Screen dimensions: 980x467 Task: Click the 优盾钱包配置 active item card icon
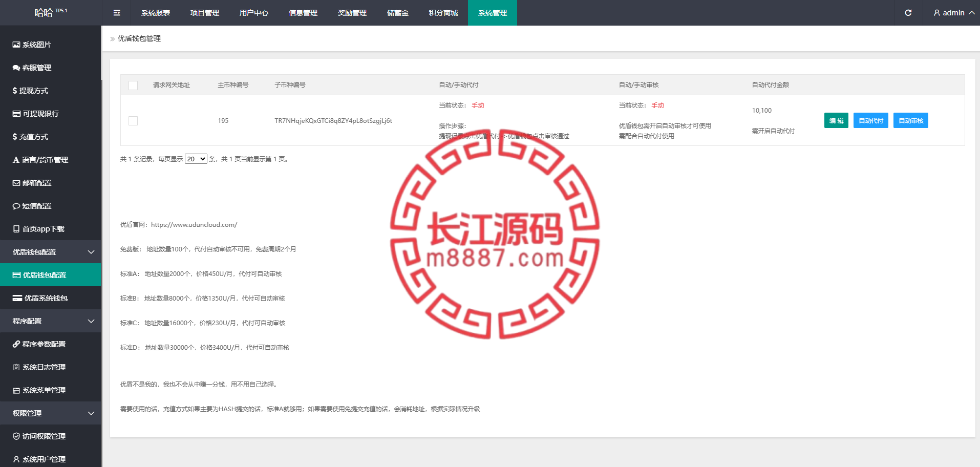tap(17, 275)
